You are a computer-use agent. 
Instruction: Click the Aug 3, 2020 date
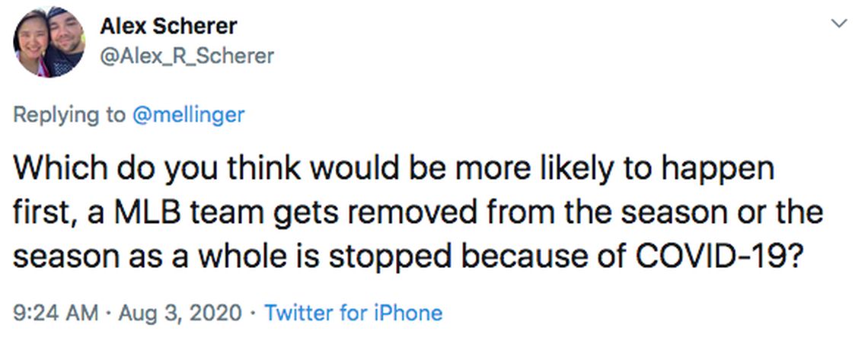tap(180, 312)
